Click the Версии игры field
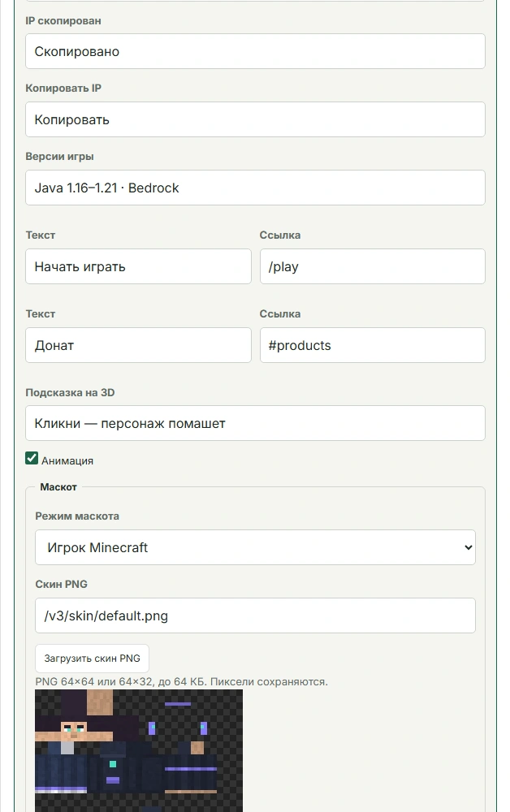The image size is (510, 812). (255, 188)
